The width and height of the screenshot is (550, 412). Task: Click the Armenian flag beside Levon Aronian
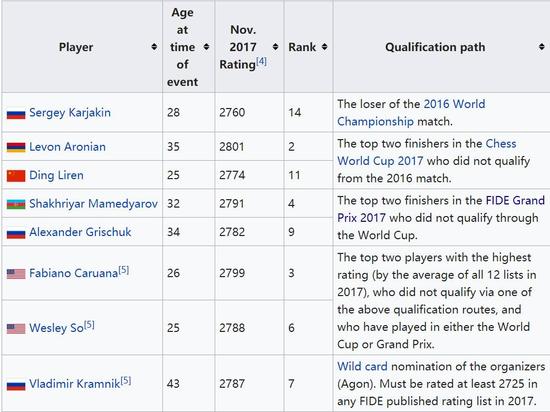point(16,147)
